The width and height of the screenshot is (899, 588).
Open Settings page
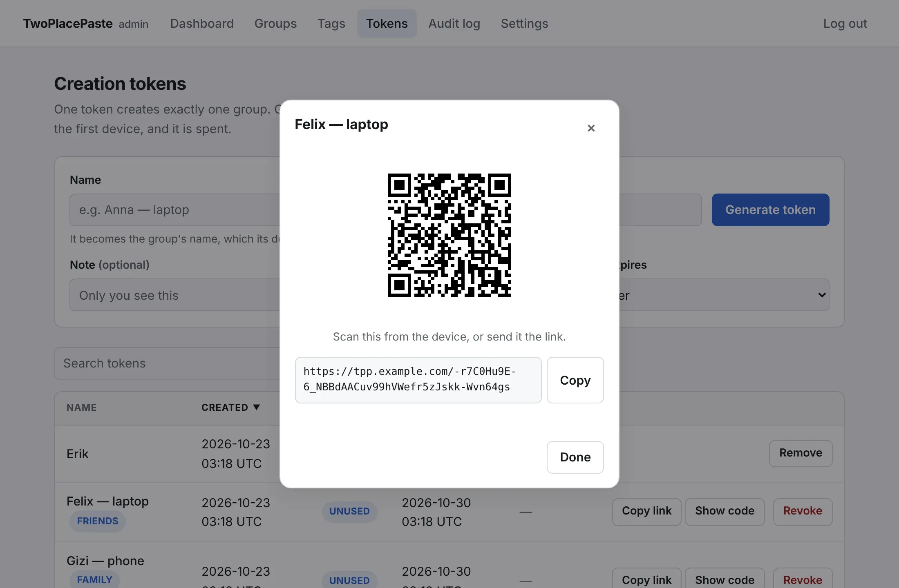coord(524,24)
